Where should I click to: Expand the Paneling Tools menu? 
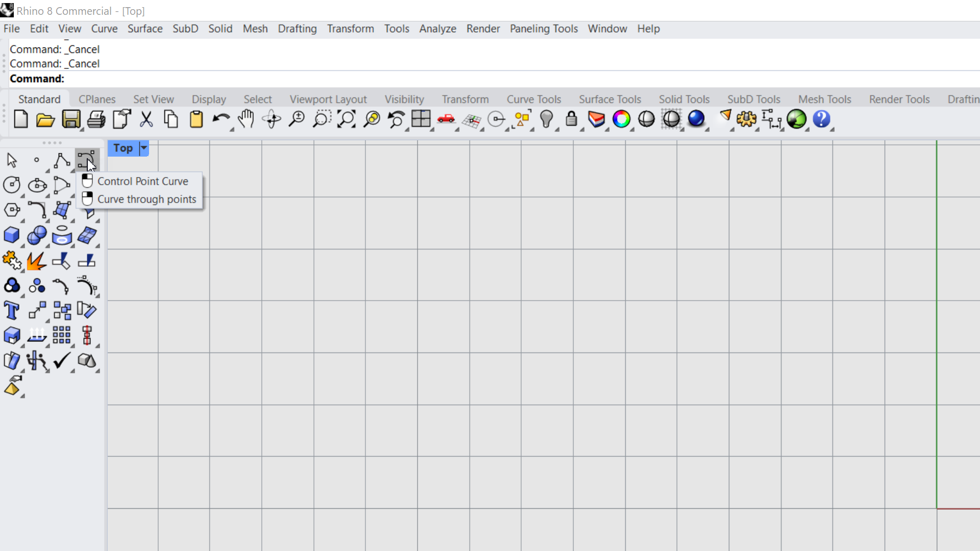click(x=544, y=29)
